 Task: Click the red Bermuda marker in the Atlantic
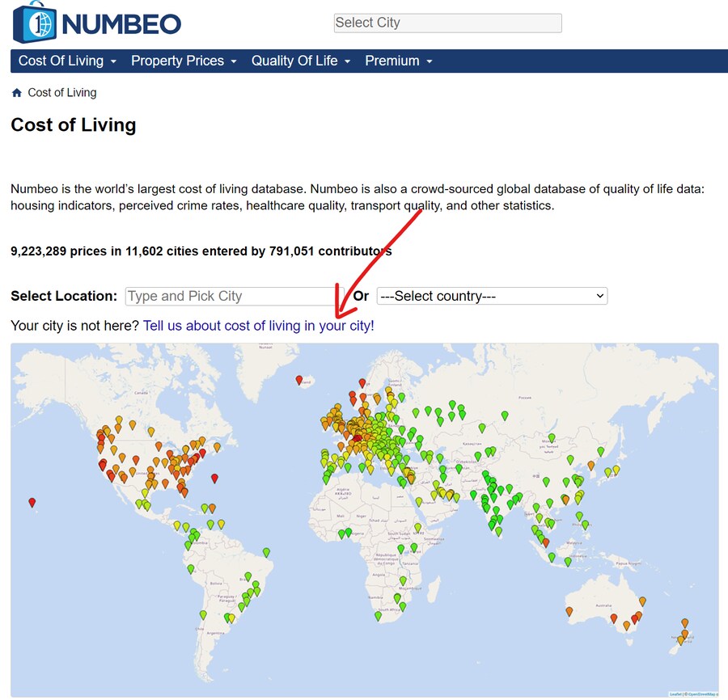[x=214, y=479]
